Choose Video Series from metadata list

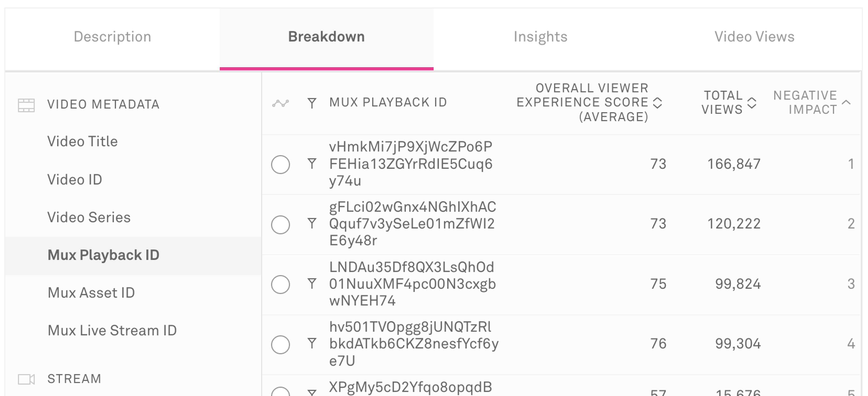pos(89,217)
